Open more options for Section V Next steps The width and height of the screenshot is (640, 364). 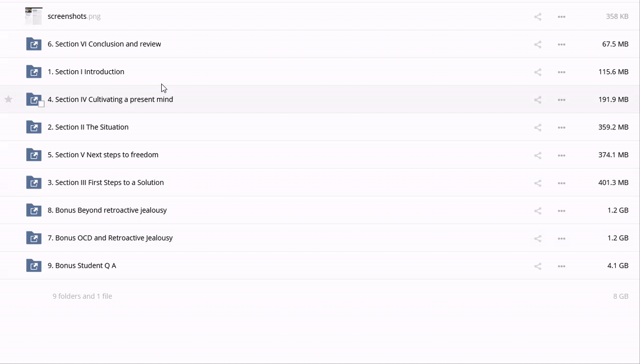point(561,155)
